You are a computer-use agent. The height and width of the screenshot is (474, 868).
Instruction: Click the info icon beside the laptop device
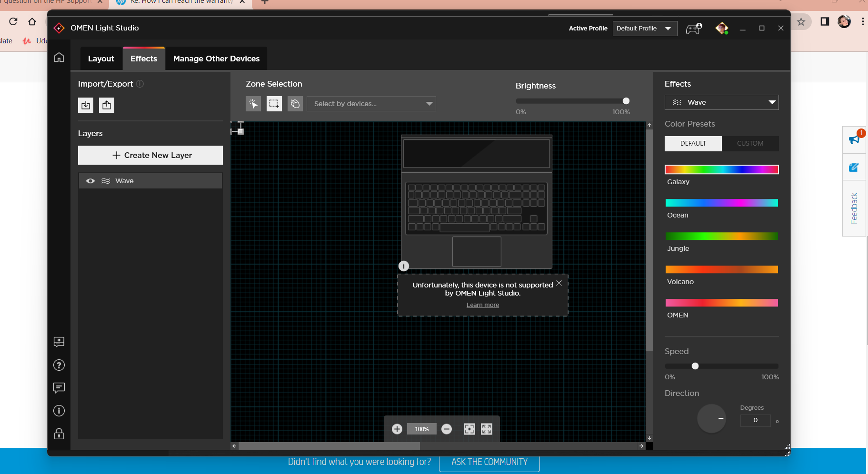tap(404, 266)
